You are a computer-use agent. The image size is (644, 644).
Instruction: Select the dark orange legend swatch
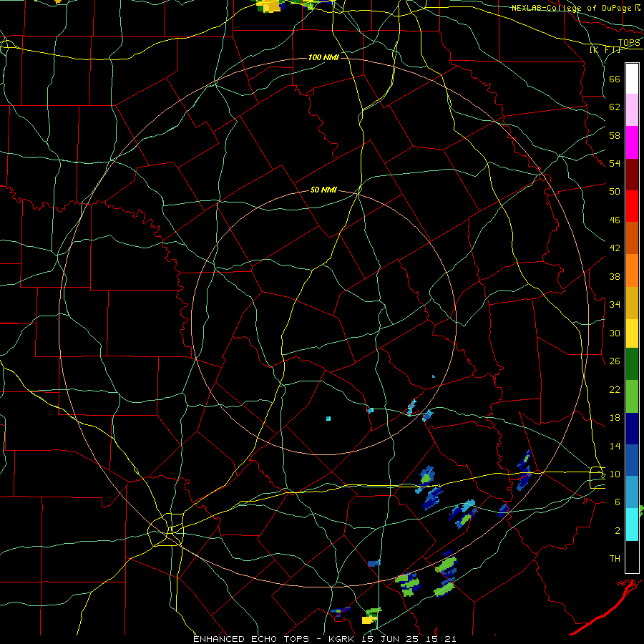coord(632,238)
